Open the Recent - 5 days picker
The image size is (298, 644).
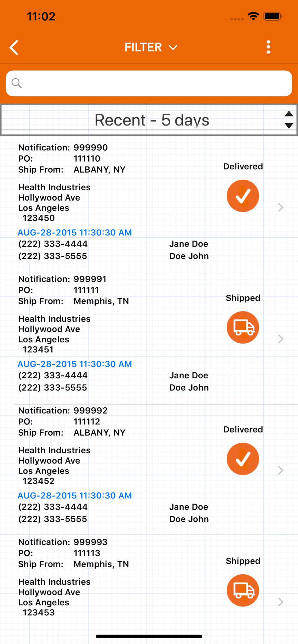coord(152,120)
